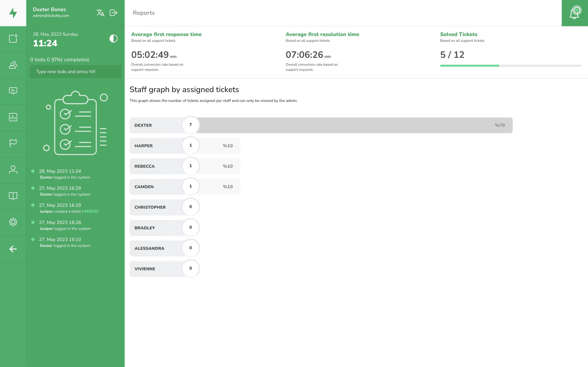The height and width of the screenshot is (367, 588).
Task: Click the Reports page title
Action: 144,13
